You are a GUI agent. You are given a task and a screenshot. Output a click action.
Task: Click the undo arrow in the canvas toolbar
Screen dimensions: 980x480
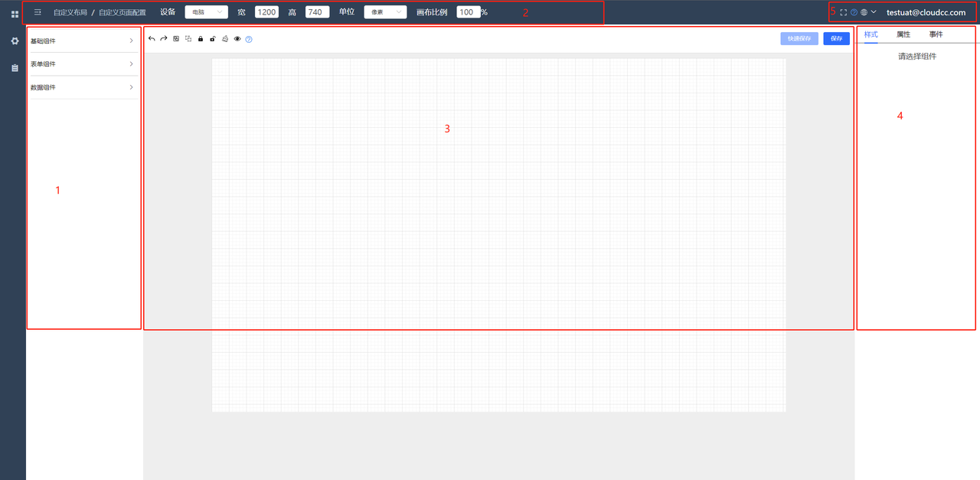(x=152, y=38)
